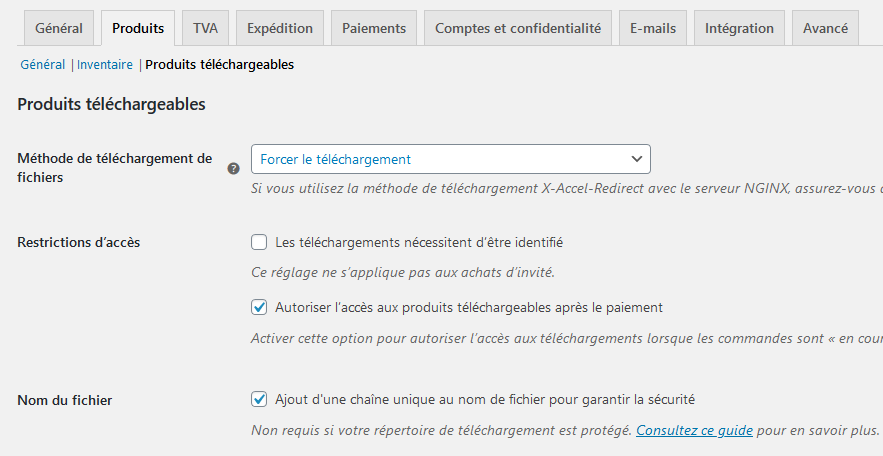Switch to Comptes et confidentialité tab
This screenshot has width=883, height=456.
tap(518, 28)
